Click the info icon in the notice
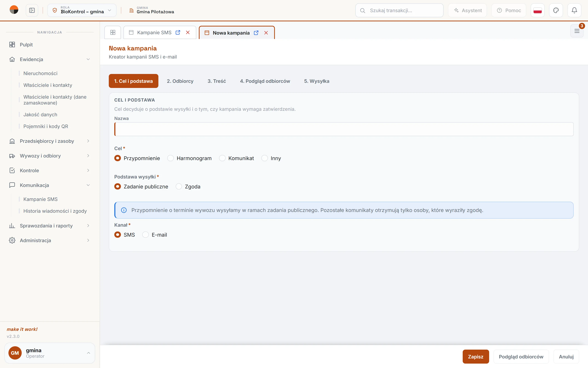Image resolution: width=588 pixels, height=368 pixels. (124, 210)
